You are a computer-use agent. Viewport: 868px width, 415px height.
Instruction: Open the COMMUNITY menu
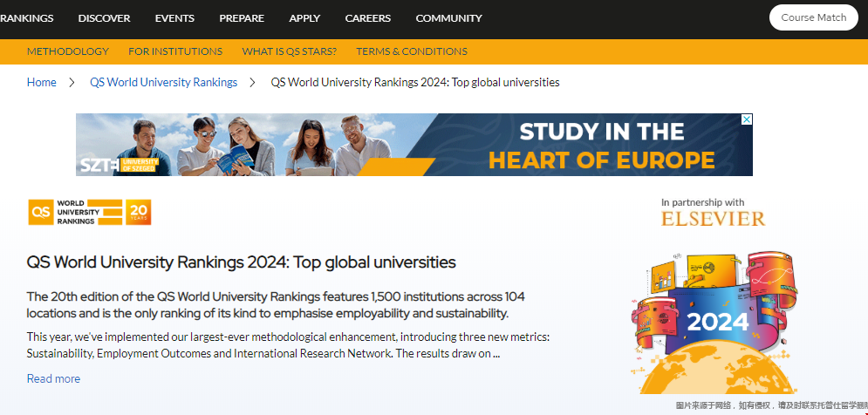[x=449, y=18]
